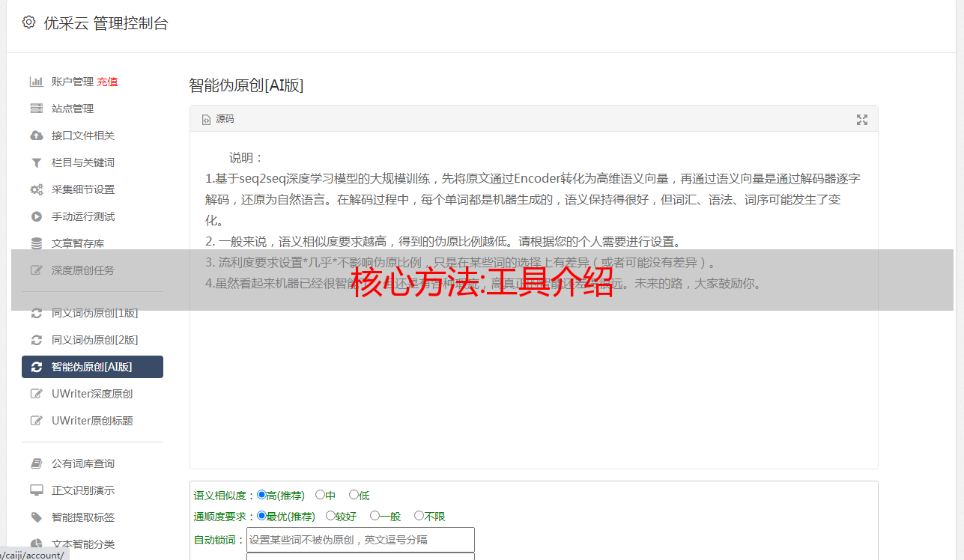Screen dimensions: 964x560
Task: Click the gear icon beside 优采云 title
Action: [28, 22]
